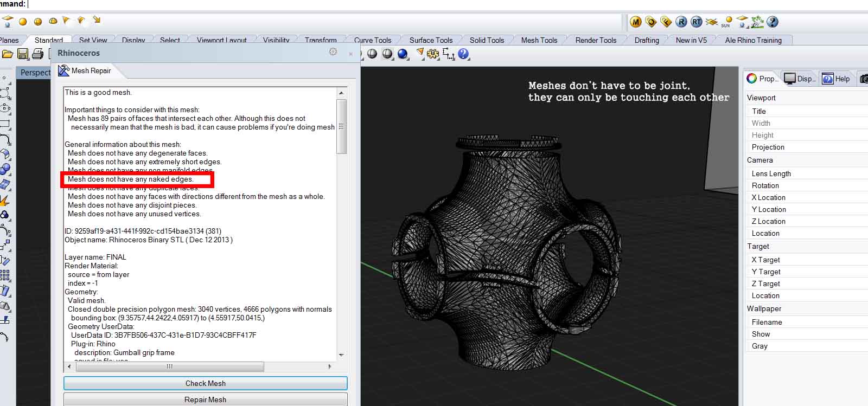The image size is (868, 406).
Task: Click the Save floppy disk icon
Action: tap(23, 54)
